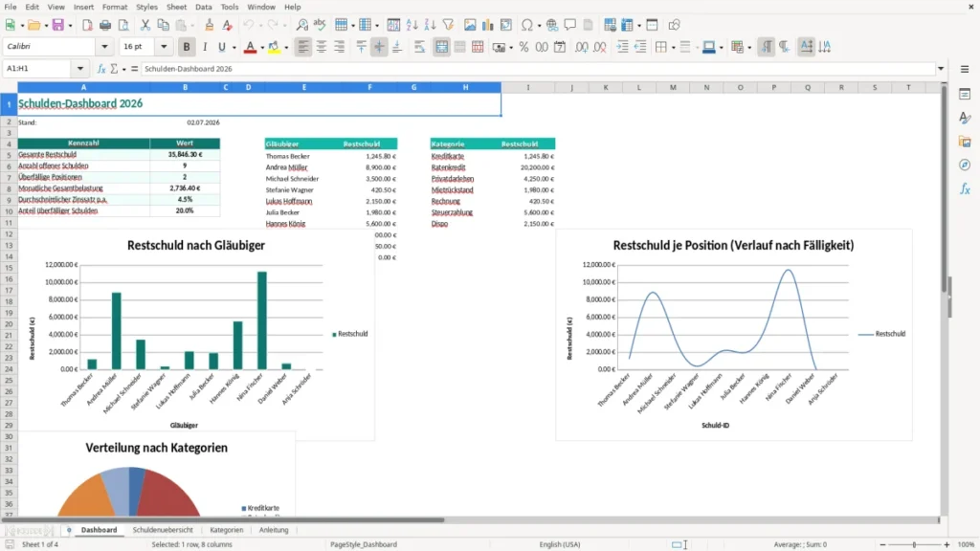Clear direct formatting
980x551 pixels.
(227, 25)
